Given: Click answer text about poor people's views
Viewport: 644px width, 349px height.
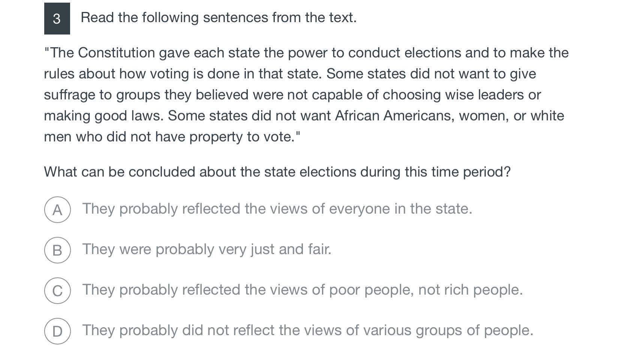Looking at the screenshot, I should [302, 290].
